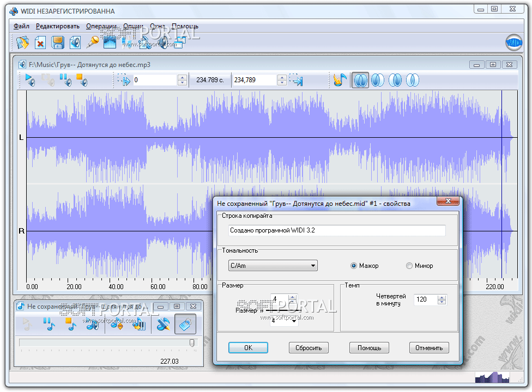Click the time signature numerator spinner

(x=293, y=298)
